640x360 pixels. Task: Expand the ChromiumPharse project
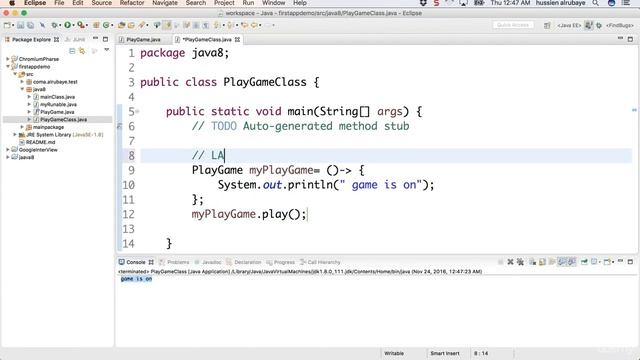(7, 59)
